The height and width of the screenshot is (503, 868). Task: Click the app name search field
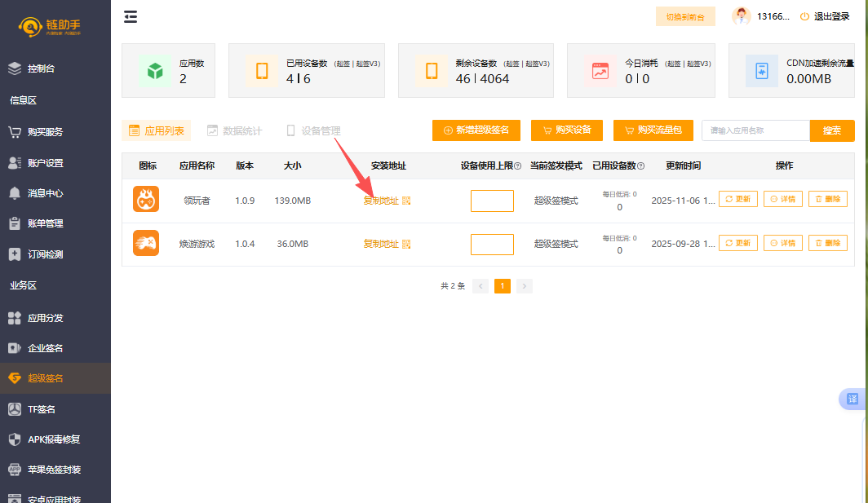click(x=755, y=130)
